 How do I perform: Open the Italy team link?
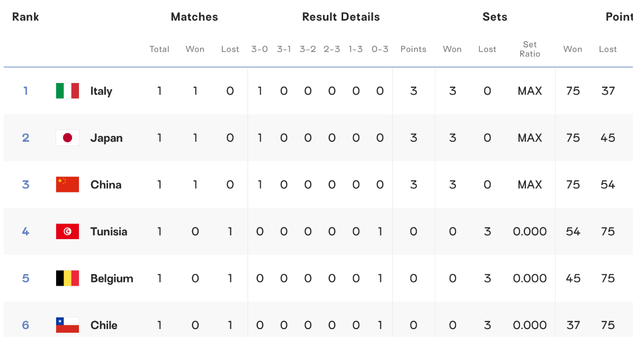pos(101,91)
